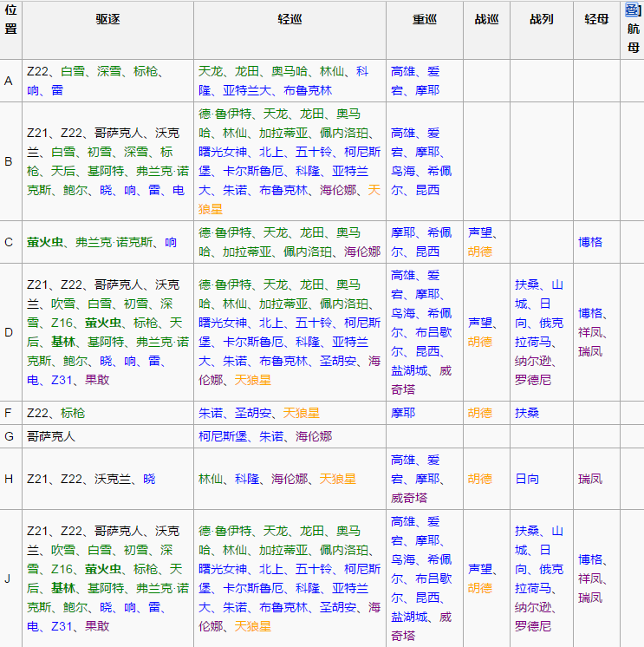Viewport: 644px width, 647px height.
Task: Select orange 胡德 in row F
Action: click(480, 413)
